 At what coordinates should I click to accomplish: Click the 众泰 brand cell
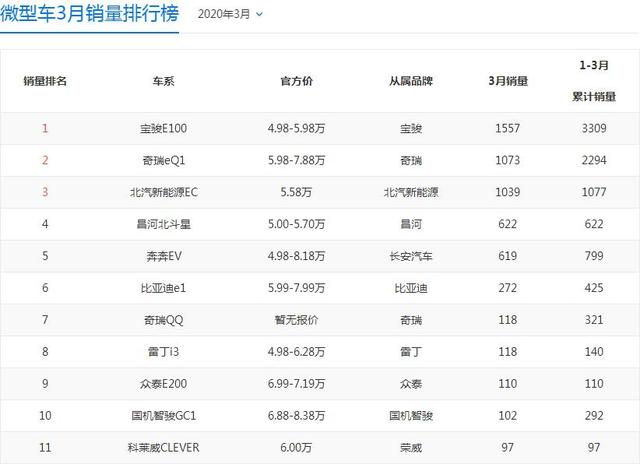411,384
